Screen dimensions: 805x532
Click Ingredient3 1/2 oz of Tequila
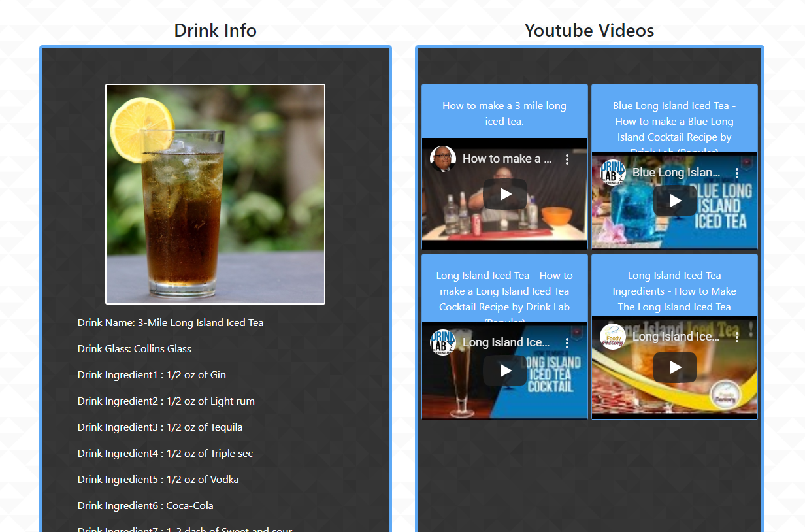160,427
